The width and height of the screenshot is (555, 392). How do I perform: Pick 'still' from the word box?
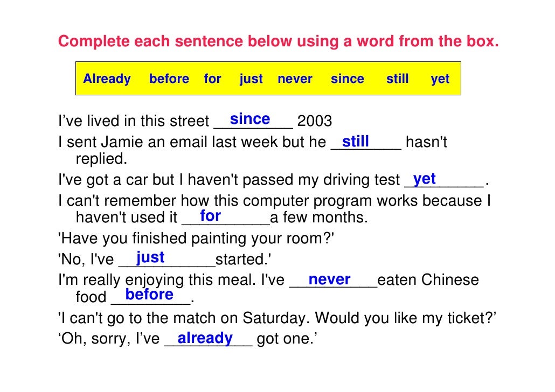pyautogui.click(x=398, y=79)
